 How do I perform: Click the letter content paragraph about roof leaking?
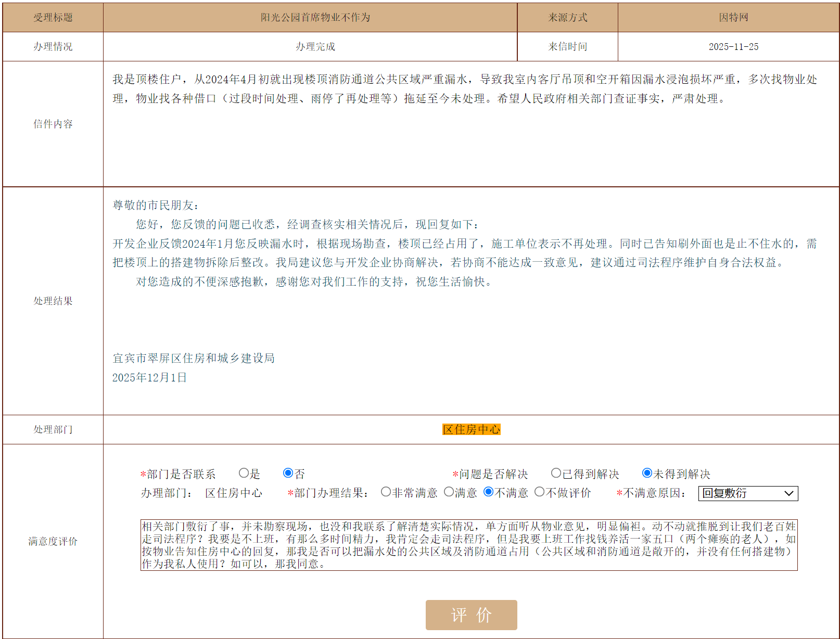(x=464, y=89)
